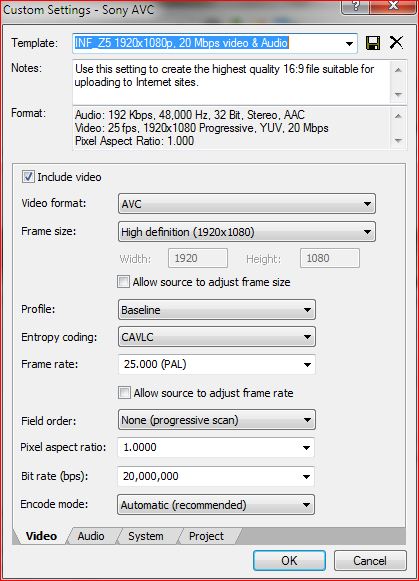
Task: Open the Entropy coding CAVLC dropdown
Action: point(217,337)
